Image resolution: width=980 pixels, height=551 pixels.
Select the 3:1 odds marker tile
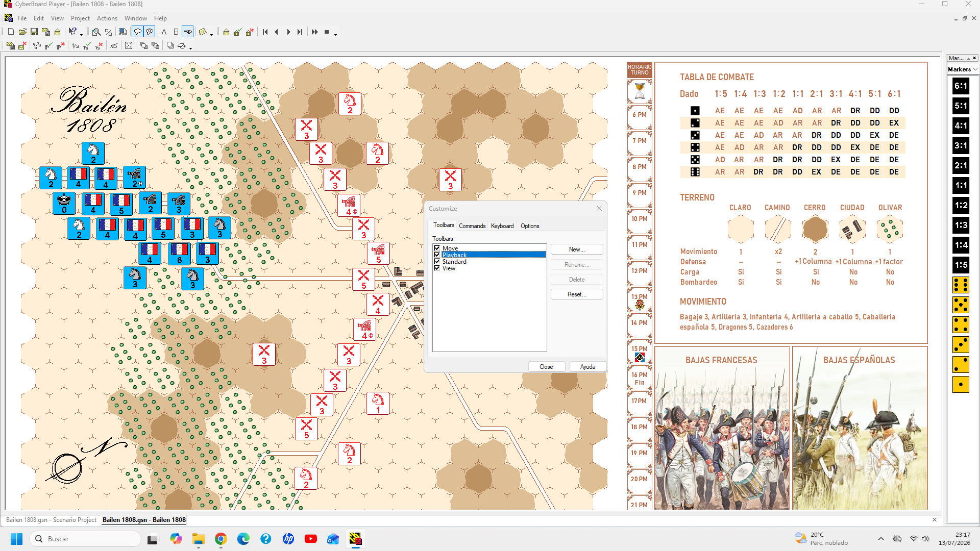961,145
